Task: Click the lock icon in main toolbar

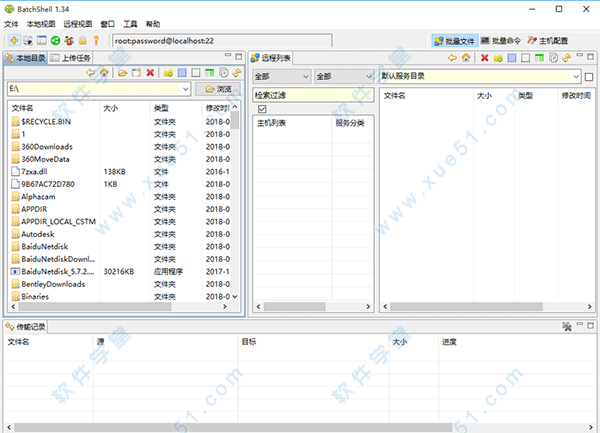Action: (83, 40)
